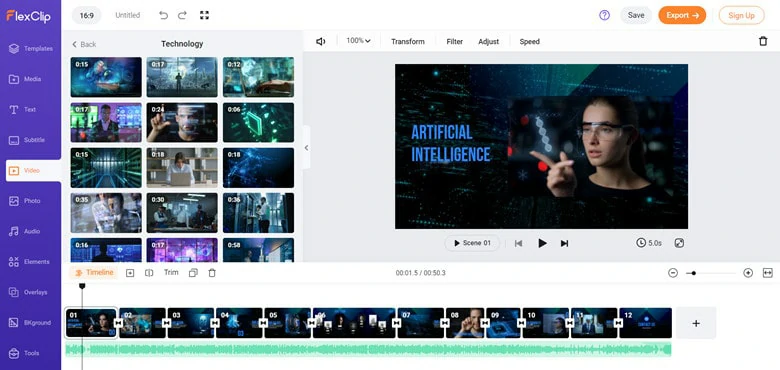Open the BKground sidebar panel

pos(31,323)
